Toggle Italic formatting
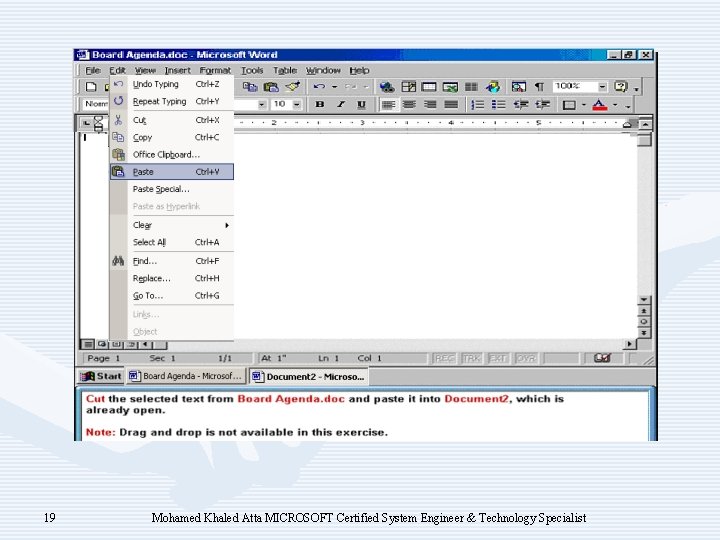The width and height of the screenshot is (720, 540). point(341,104)
